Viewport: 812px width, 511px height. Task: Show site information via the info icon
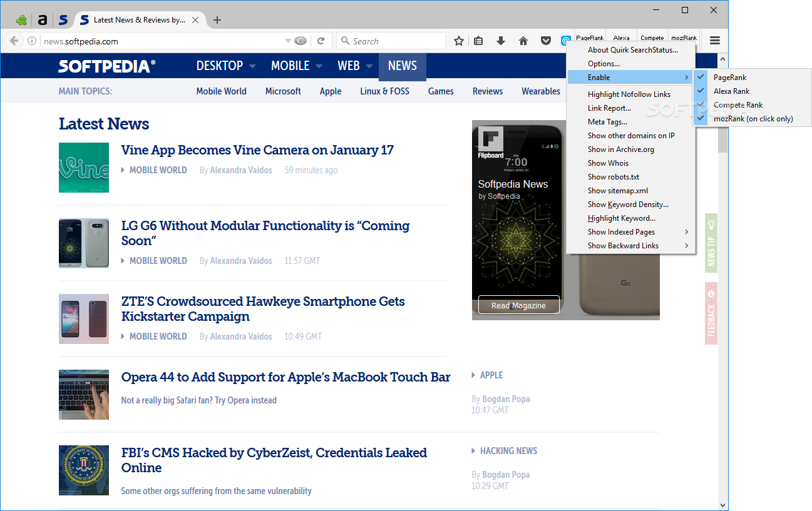(x=32, y=41)
